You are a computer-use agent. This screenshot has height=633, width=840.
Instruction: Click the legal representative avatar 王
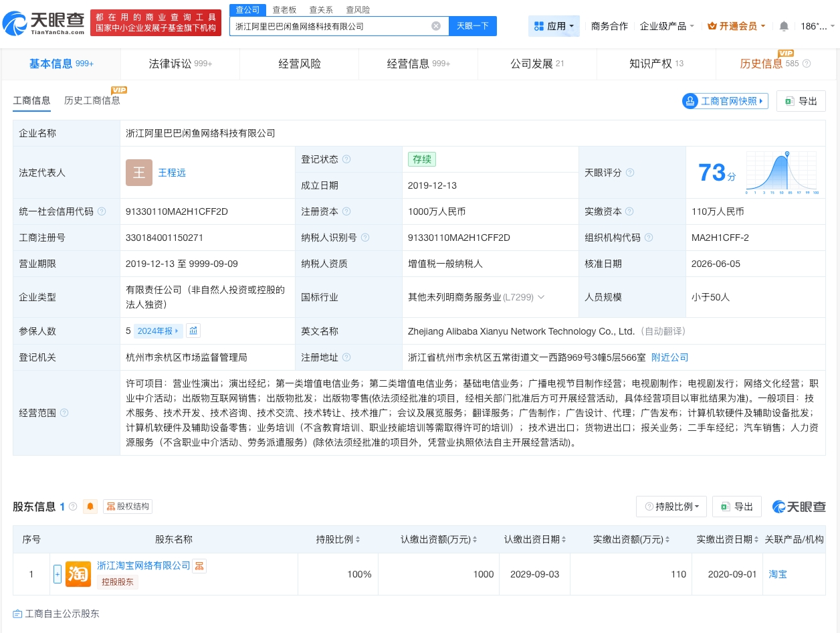139,173
